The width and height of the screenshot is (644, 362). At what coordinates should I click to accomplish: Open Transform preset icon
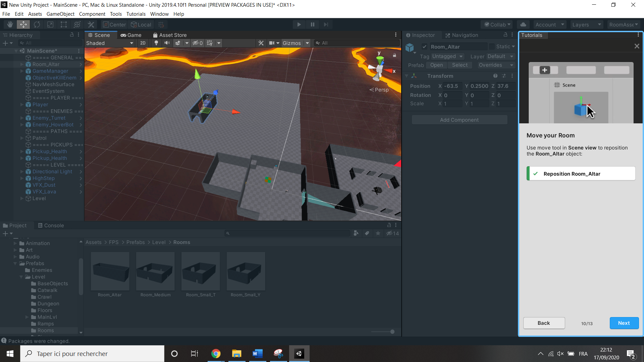coord(504,76)
